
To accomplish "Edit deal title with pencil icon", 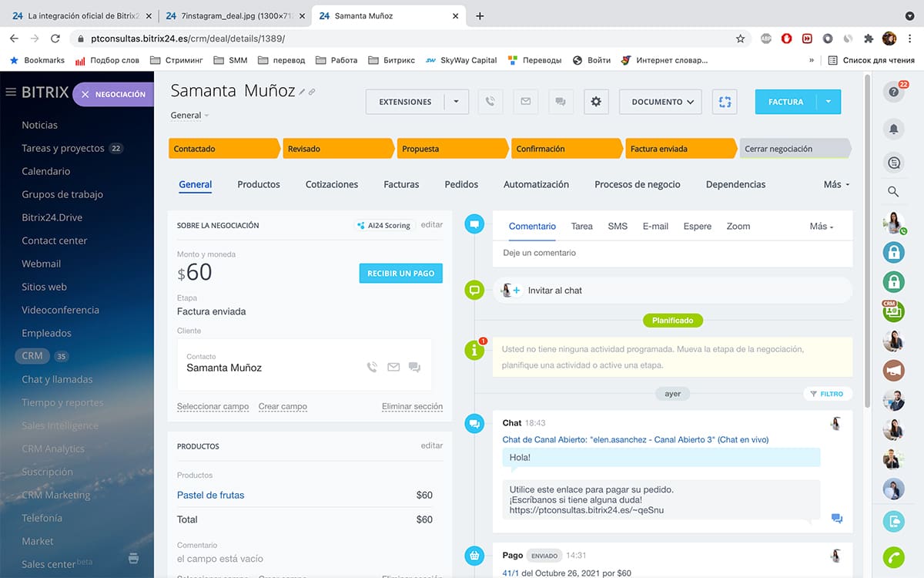I will point(303,92).
